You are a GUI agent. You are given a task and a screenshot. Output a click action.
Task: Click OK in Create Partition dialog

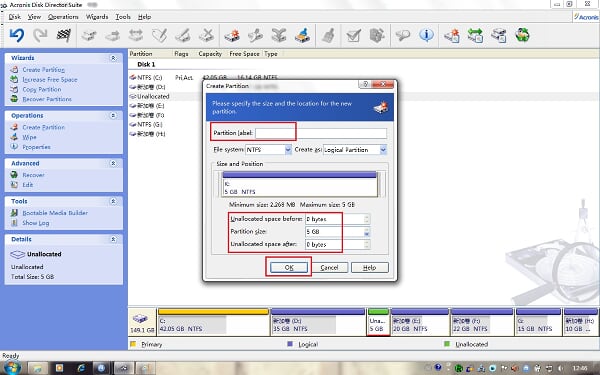(x=289, y=267)
